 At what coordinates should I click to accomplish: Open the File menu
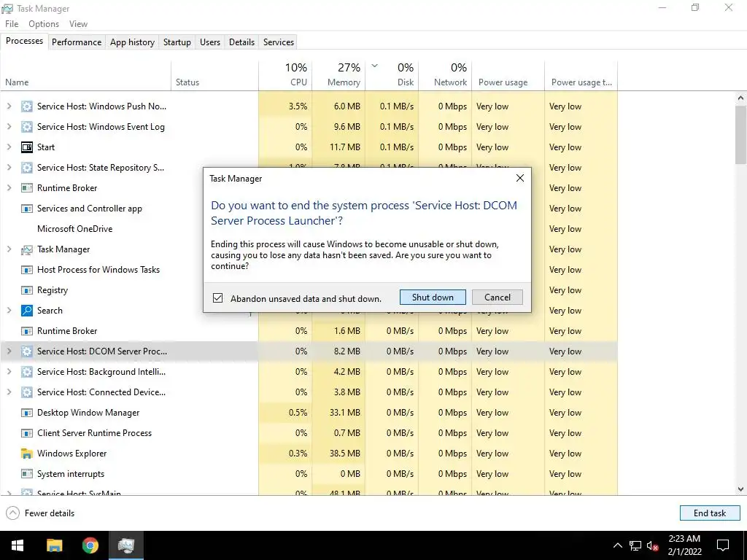(12, 24)
